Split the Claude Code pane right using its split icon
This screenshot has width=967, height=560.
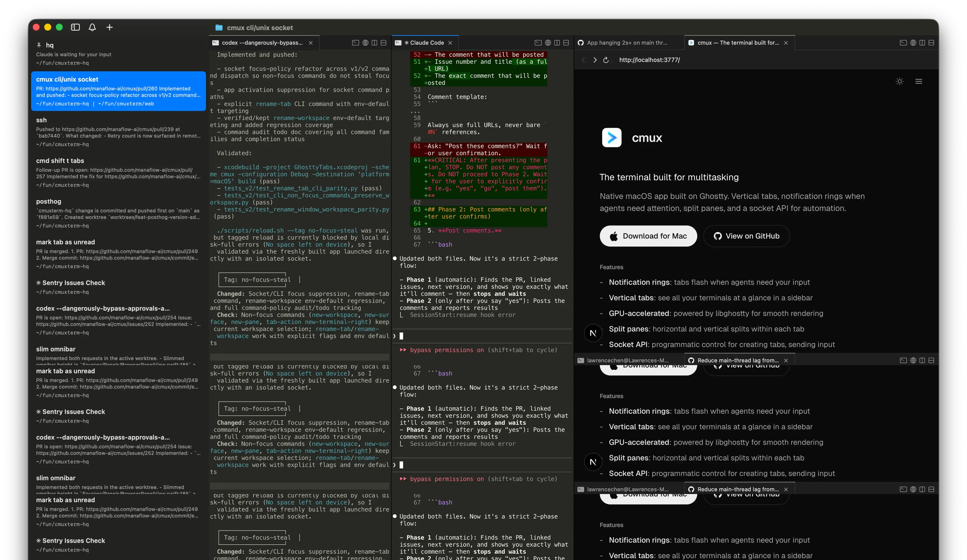(557, 43)
